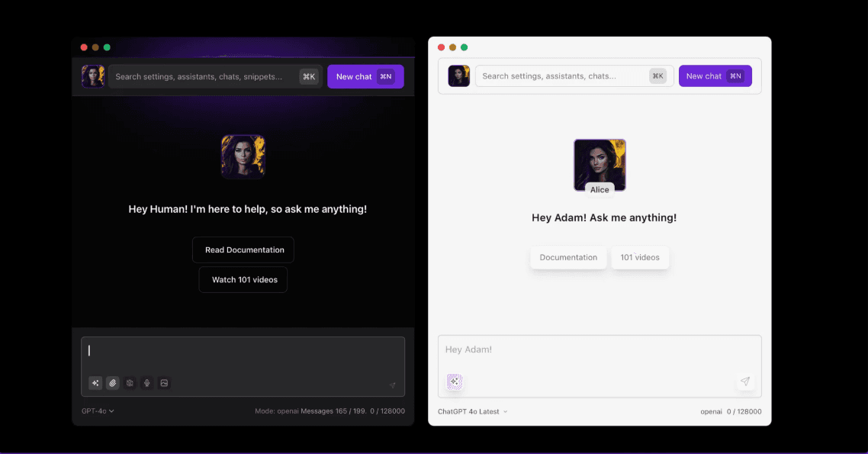868x454 pixels.
Task: Click the small avatar in dark window header
Action: (x=93, y=76)
